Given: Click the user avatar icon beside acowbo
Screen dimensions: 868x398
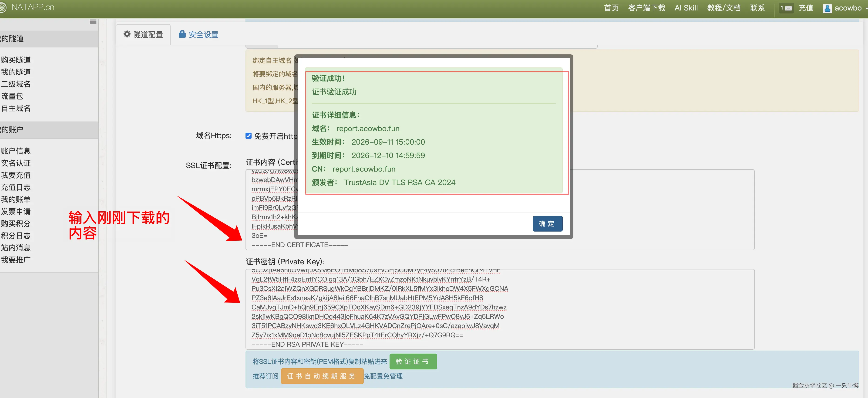Looking at the screenshot, I should (x=827, y=8).
